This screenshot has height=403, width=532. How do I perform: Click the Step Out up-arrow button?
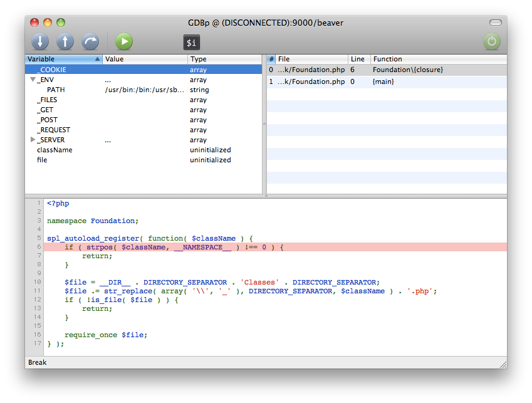coord(65,42)
